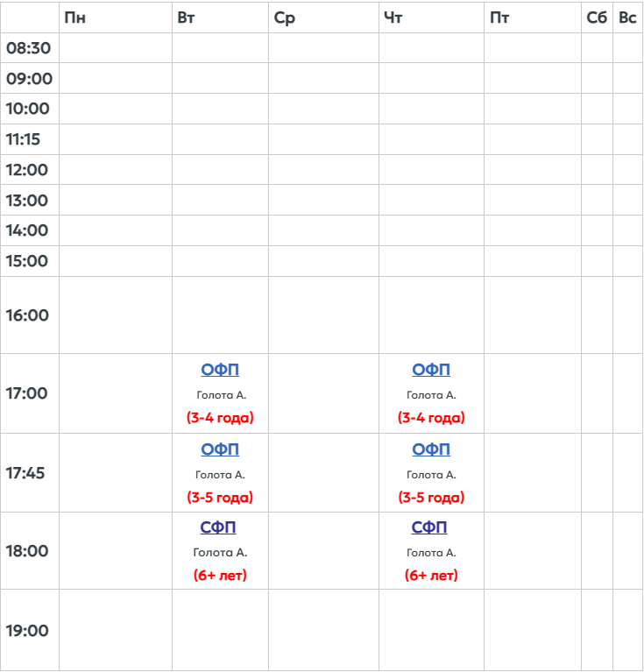Select the 08:30 time row label
This screenshot has height=672, width=644.
coord(29,48)
